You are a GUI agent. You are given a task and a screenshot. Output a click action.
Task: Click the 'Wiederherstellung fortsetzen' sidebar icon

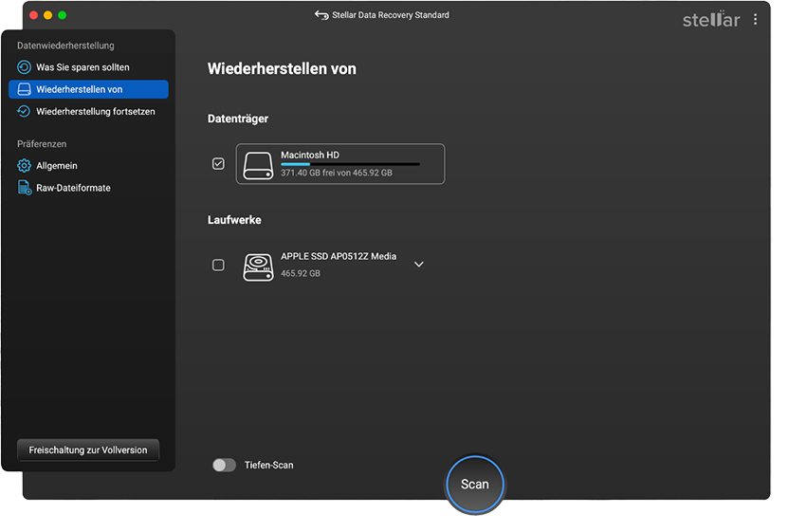tap(25, 111)
